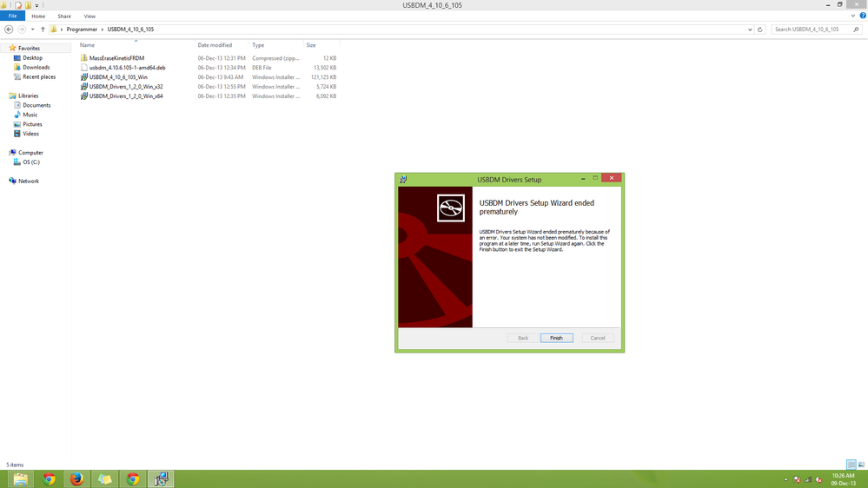Viewport: 868px width, 488px height.
Task: Open Explorer help question mark icon
Action: [x=863, y=16]
